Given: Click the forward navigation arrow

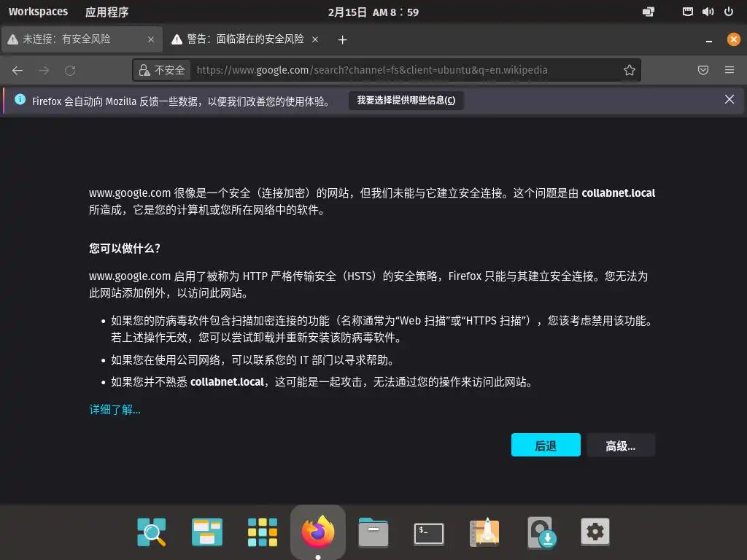Looking at the screenshot, I should click(x=44, y=71).
